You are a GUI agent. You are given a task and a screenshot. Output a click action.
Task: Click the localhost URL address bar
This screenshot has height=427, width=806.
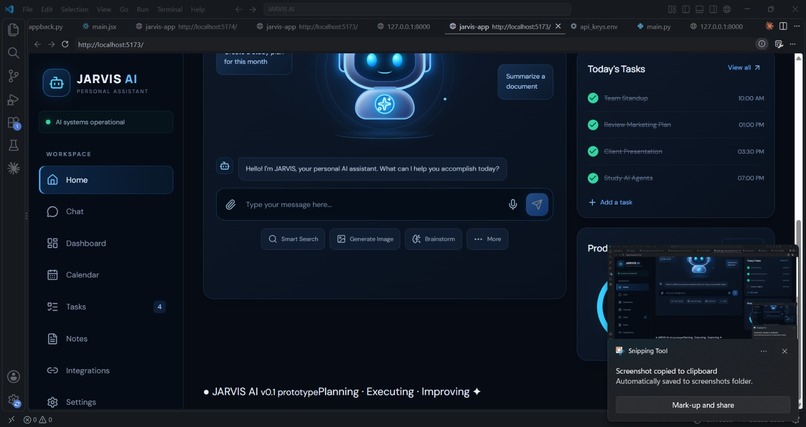pos(414,45)
